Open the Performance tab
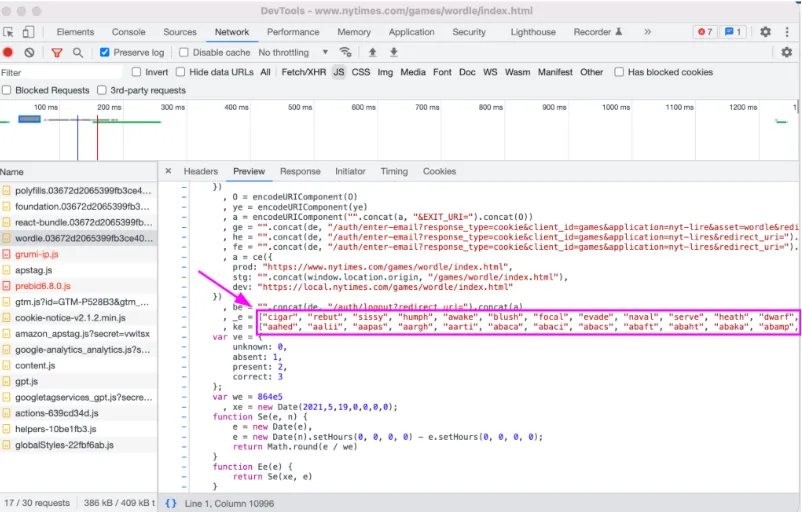Image resolution: width=802 pixels, height=512 pixels. pyautogui.click(x=293, y=32)
